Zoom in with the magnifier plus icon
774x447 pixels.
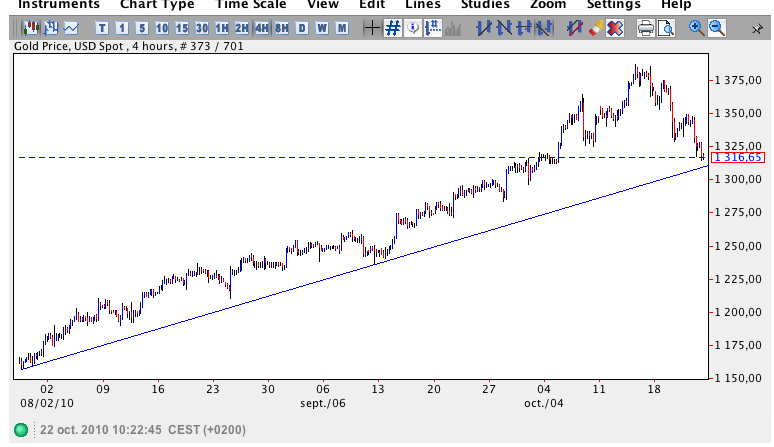[696, 27]
